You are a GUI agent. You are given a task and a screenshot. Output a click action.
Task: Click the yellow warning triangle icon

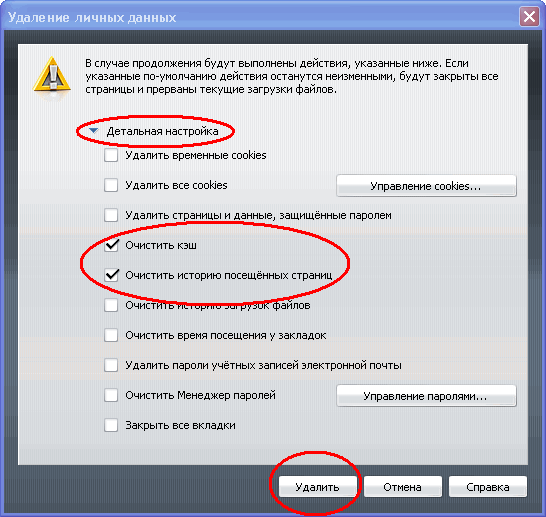[52, 75]
